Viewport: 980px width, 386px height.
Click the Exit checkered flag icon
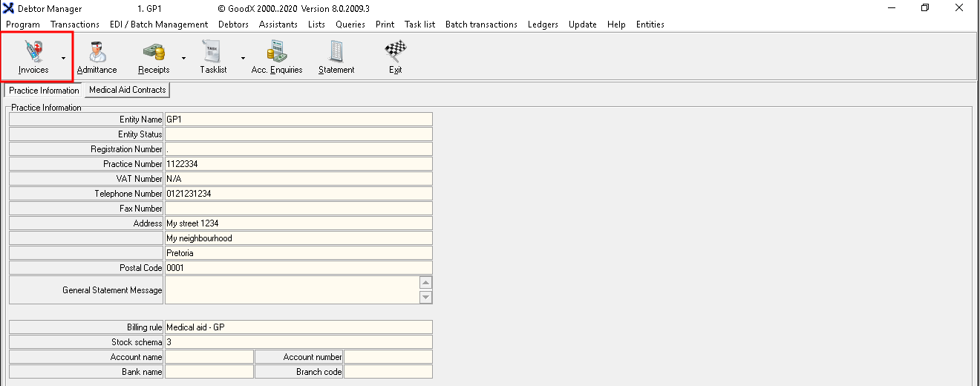pyautogui.click(x=395, y=50)
